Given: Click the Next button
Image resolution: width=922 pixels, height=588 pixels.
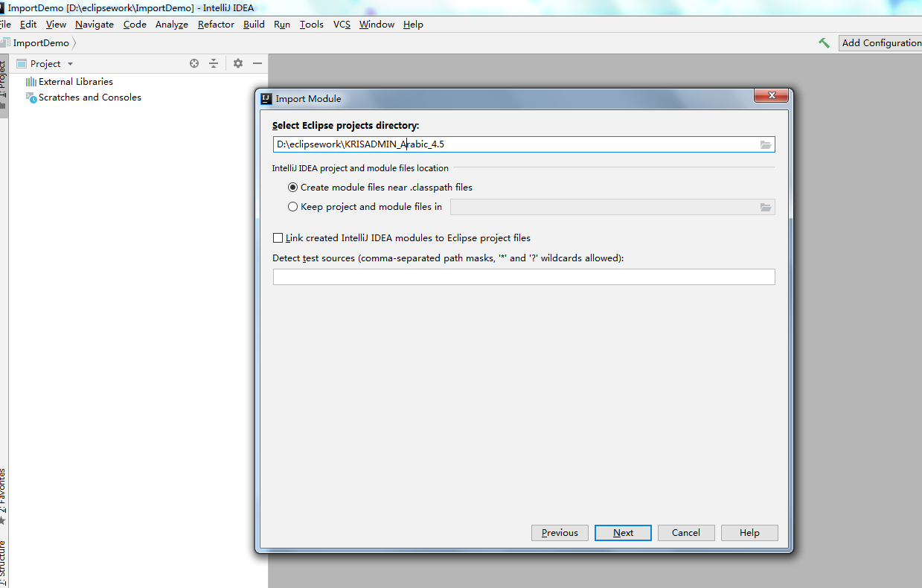Looking at the screenshot, I should click(623, 533).
